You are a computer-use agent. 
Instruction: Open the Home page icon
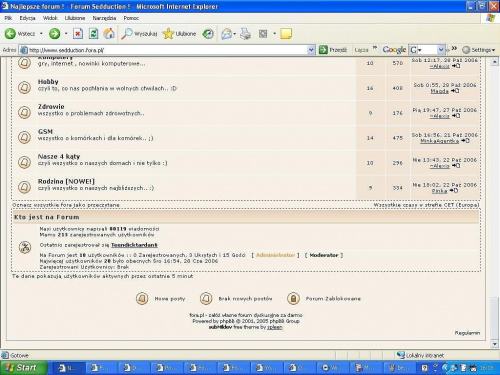109,34
